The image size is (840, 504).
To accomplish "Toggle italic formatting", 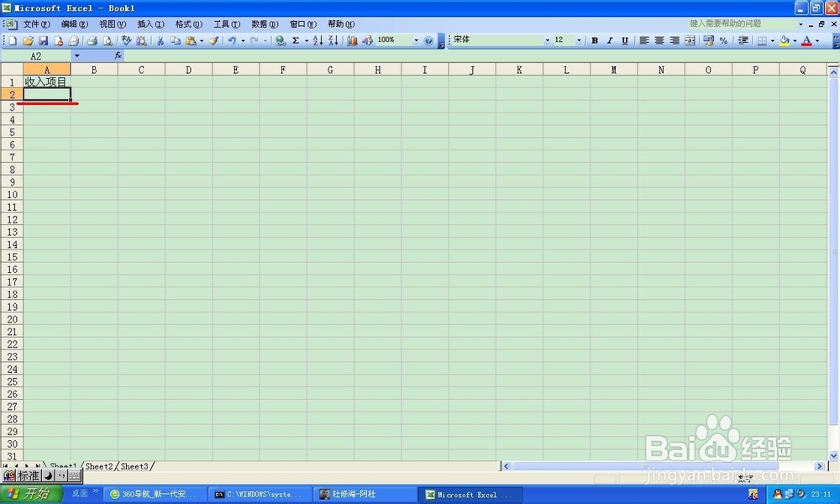I will coord(610,40).
